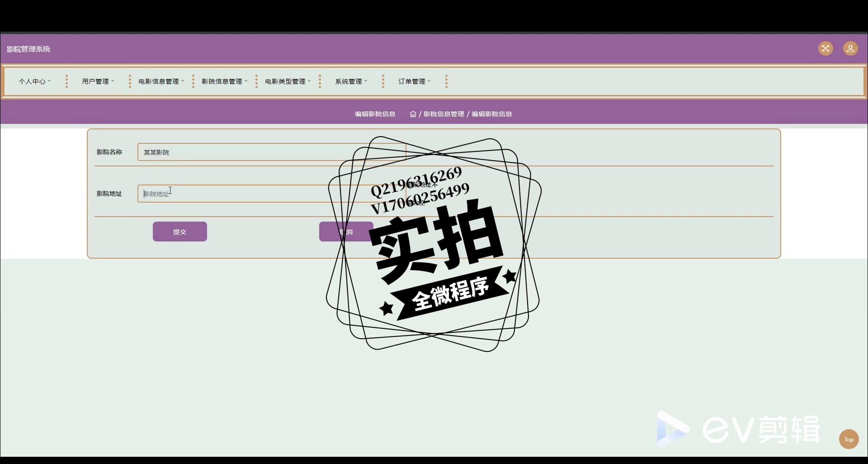Viewport: 868px width, 464px height.
Task: Click the 影院管理系统 title
Action: [28, 49]
